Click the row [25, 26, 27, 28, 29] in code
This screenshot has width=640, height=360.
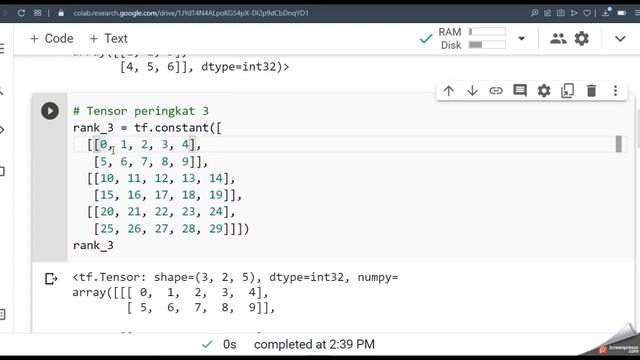coord(171,229)
